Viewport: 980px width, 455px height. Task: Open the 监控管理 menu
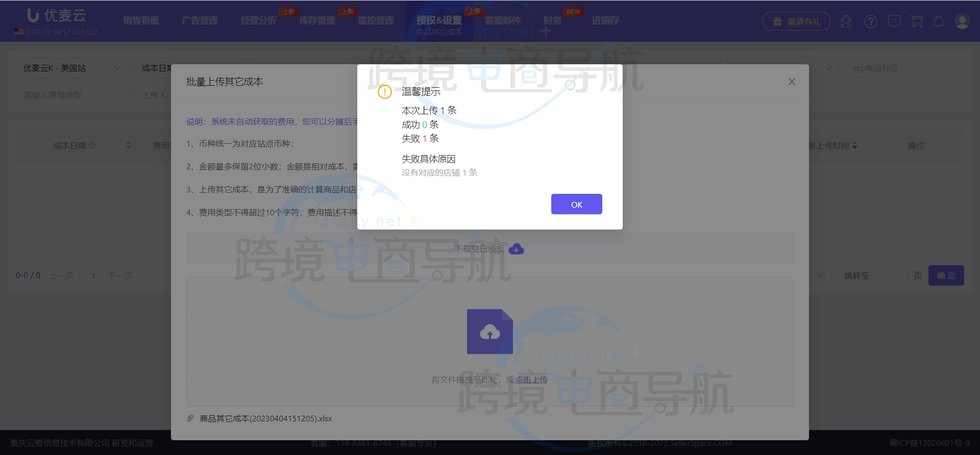pos(376,20)
